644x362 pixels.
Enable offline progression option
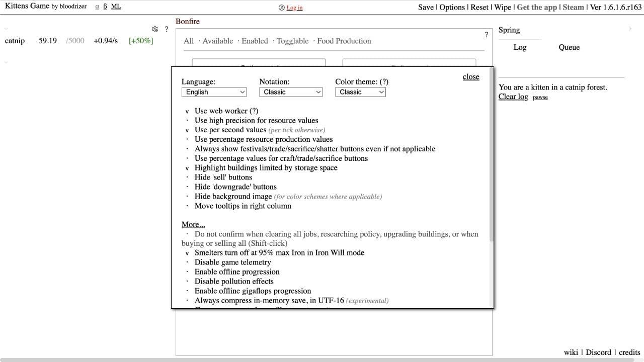[x=232, y=271]
